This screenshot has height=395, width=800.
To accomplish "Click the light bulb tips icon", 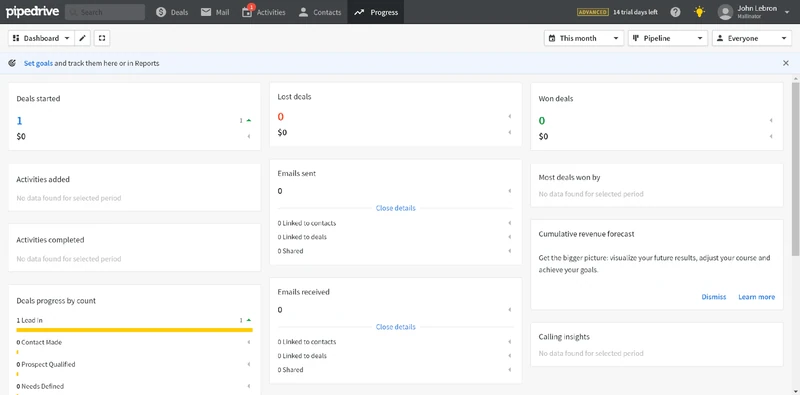I will coord(699,12).
